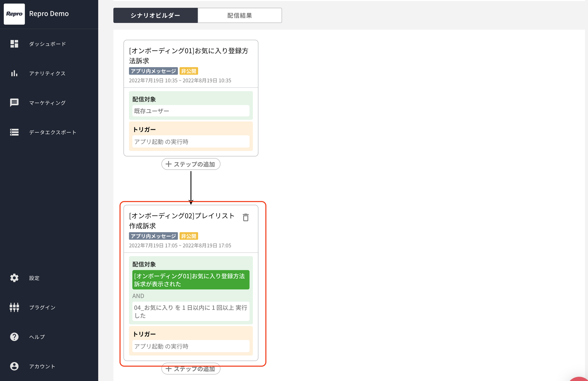This screenshot has width=588, height=381.
Task: Click the 既存ユーザー target field
Action: 191,111
